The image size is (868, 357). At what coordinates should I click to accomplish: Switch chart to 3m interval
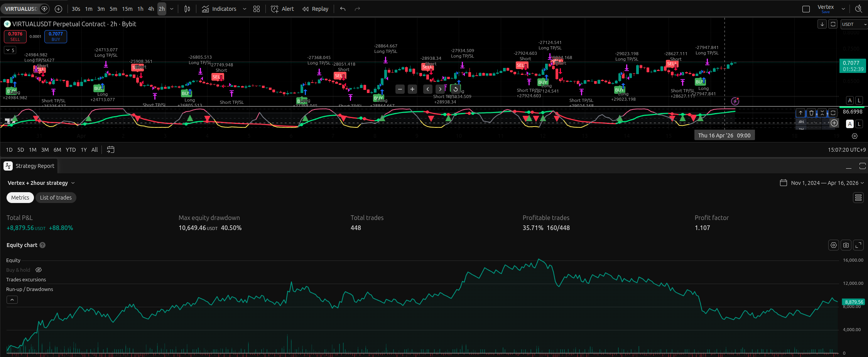101,8
